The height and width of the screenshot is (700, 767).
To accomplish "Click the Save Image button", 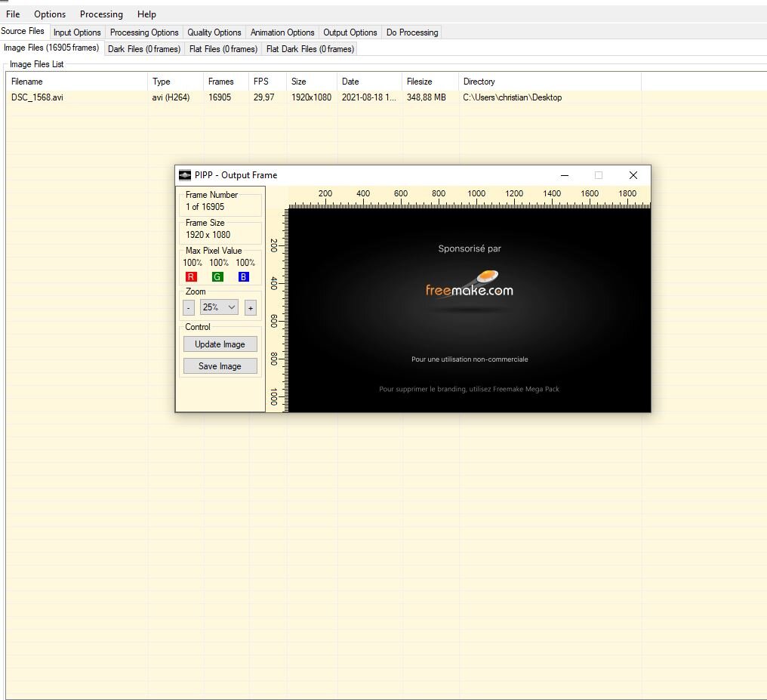I will (x=220, y=366).
